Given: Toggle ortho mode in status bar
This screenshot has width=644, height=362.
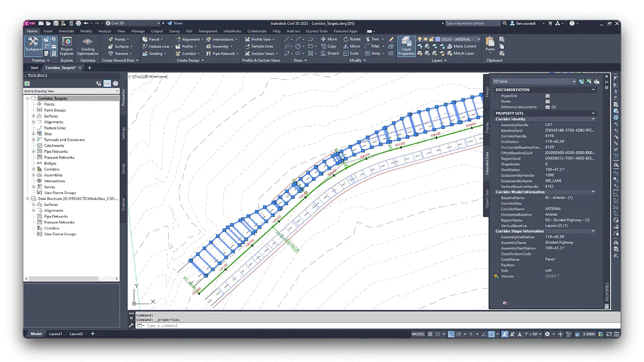Looking at the screenshot, I should tap(451, 334).
